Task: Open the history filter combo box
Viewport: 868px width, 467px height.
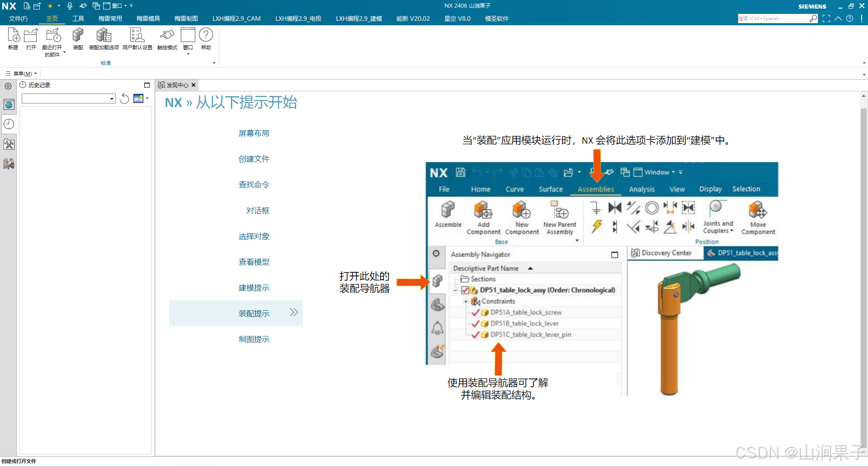Action: pyautogui.click(x=68, y=98)
